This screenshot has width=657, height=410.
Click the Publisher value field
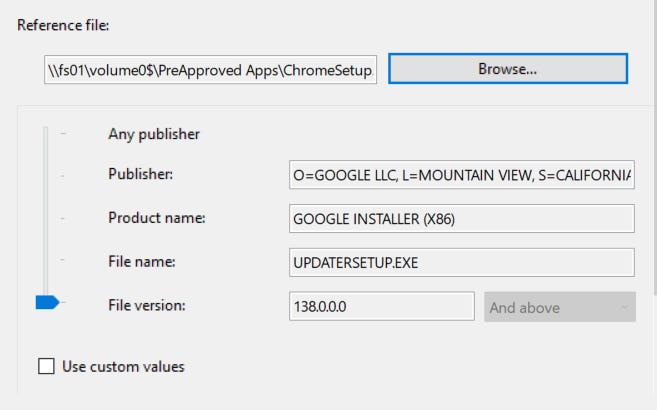point(462,175)
